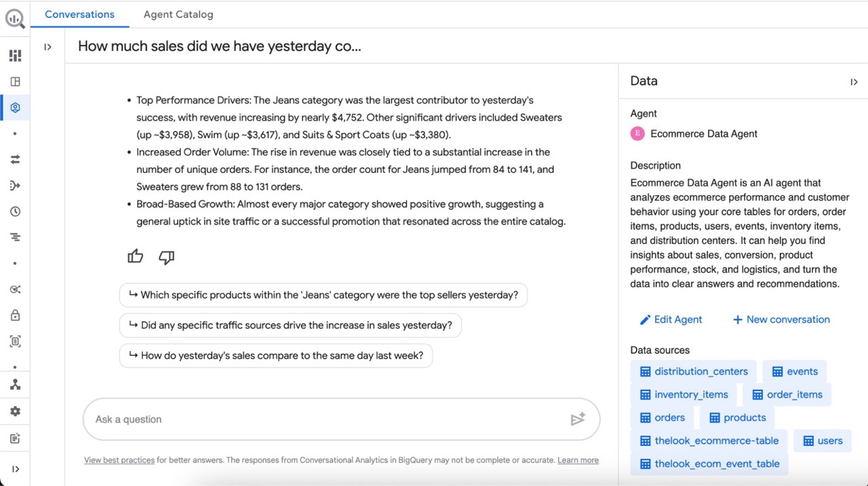Select the order_items data source chip

787,394
